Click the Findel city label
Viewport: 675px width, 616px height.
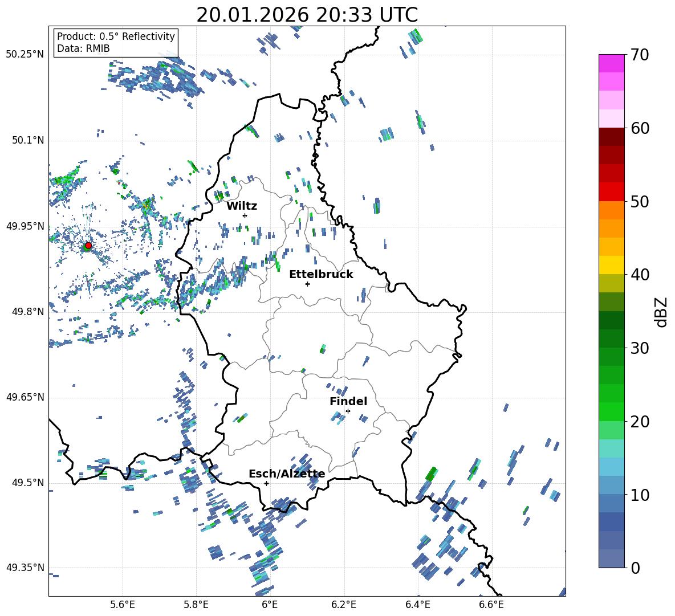pyautogui.click(x=348, y=401)
